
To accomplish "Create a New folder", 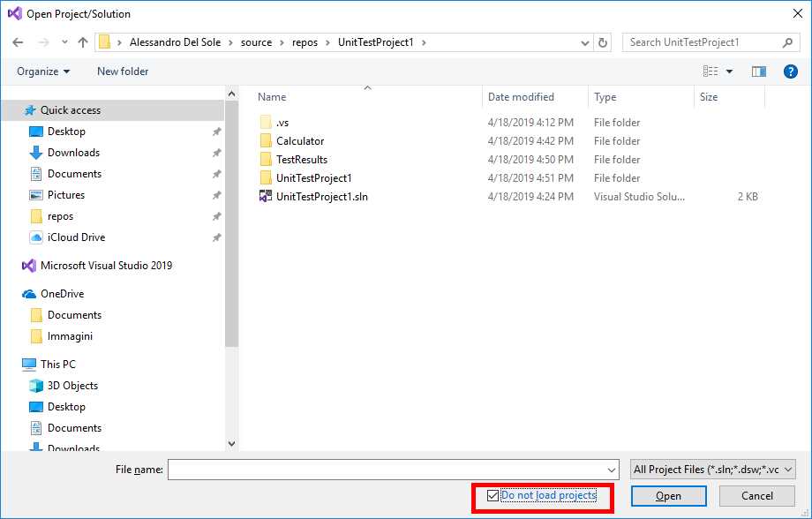I will pyautogui.click(x=122, y=71).
